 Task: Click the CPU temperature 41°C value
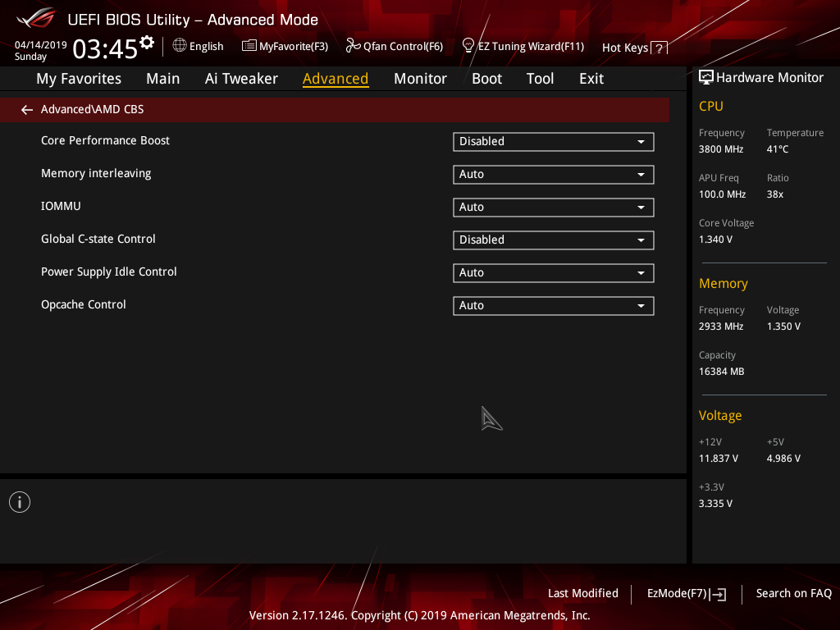778,149
